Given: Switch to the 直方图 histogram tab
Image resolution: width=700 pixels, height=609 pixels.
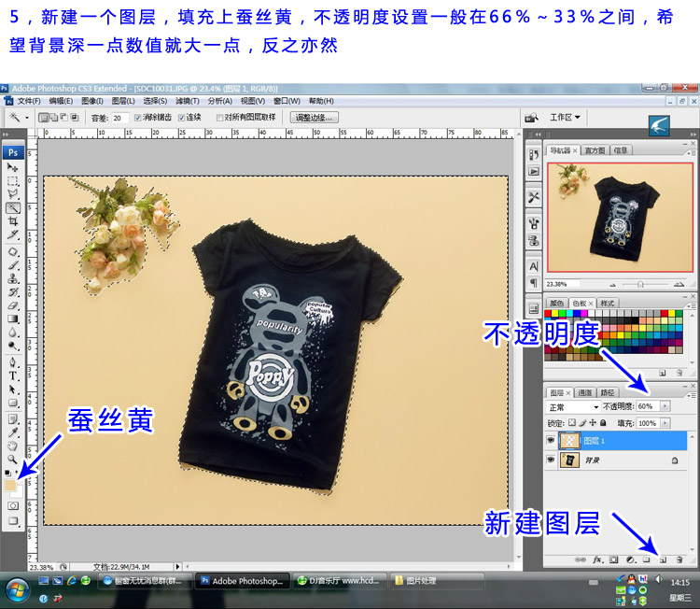Looking at the screenshot, I should point(595,150).
